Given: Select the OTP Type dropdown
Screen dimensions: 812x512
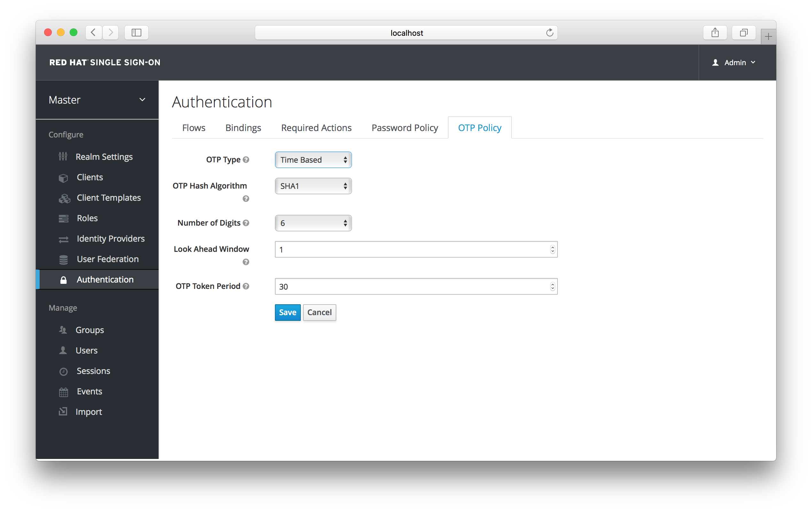Looking at the screenshot, I should click(313, 159).
